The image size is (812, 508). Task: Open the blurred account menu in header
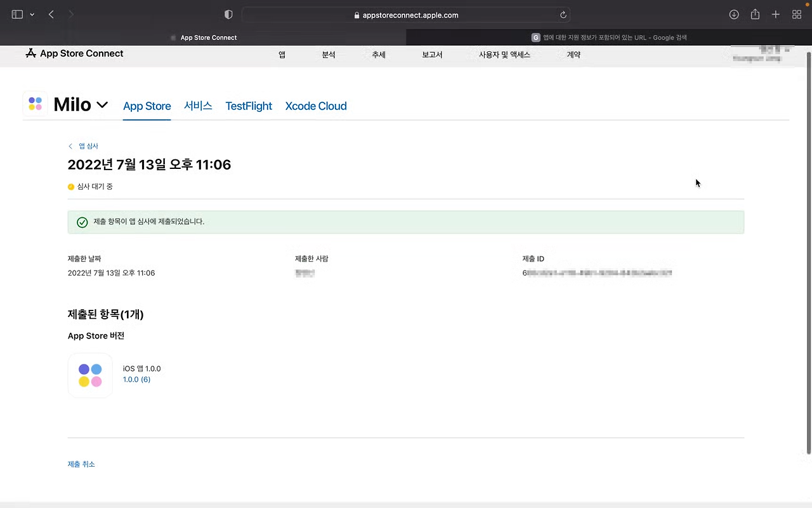(x=762, y=54)
